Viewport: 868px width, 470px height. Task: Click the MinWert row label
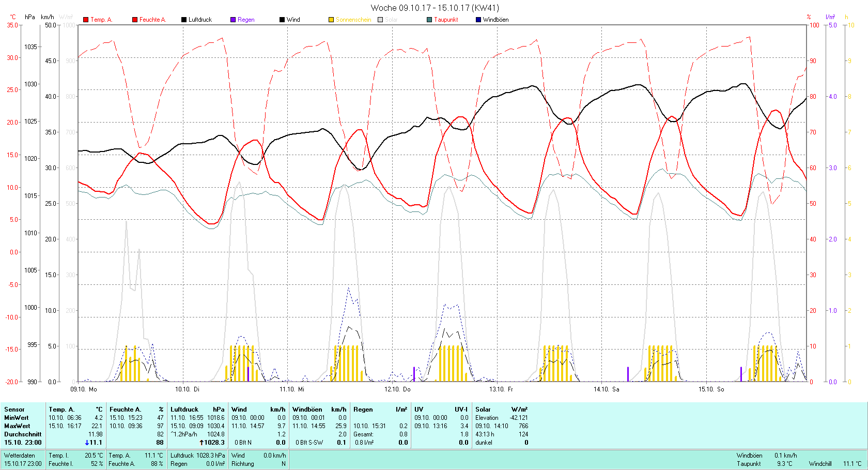point(17,417)
